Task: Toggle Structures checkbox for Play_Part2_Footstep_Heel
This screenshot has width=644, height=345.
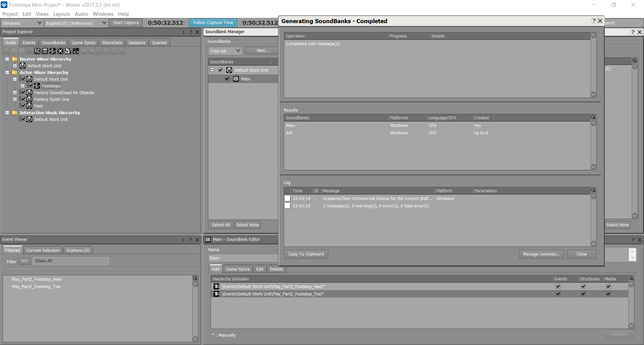Action: (583, 286)
